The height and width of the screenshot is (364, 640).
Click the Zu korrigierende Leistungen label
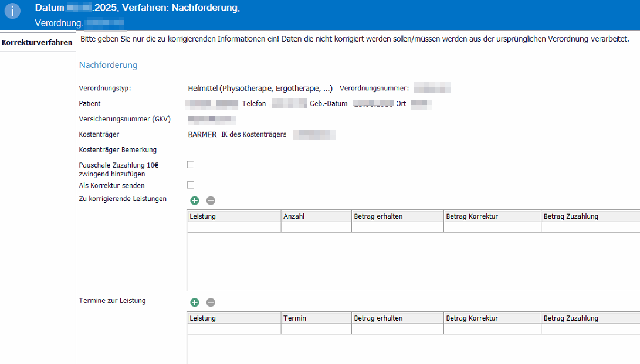click(x=123, y=199)
